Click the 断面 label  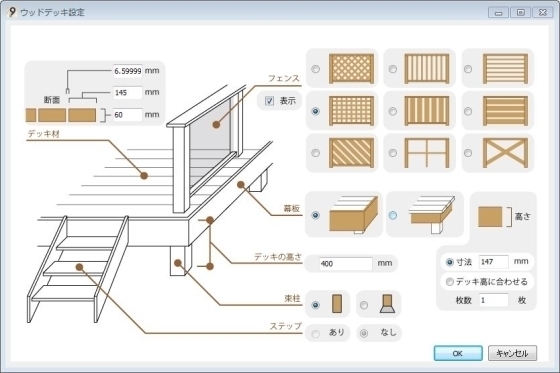[x=52, y=100]
